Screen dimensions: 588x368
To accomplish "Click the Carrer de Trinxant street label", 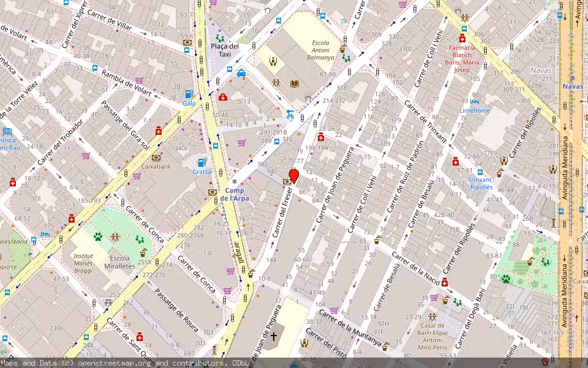I will pos(426,121).
